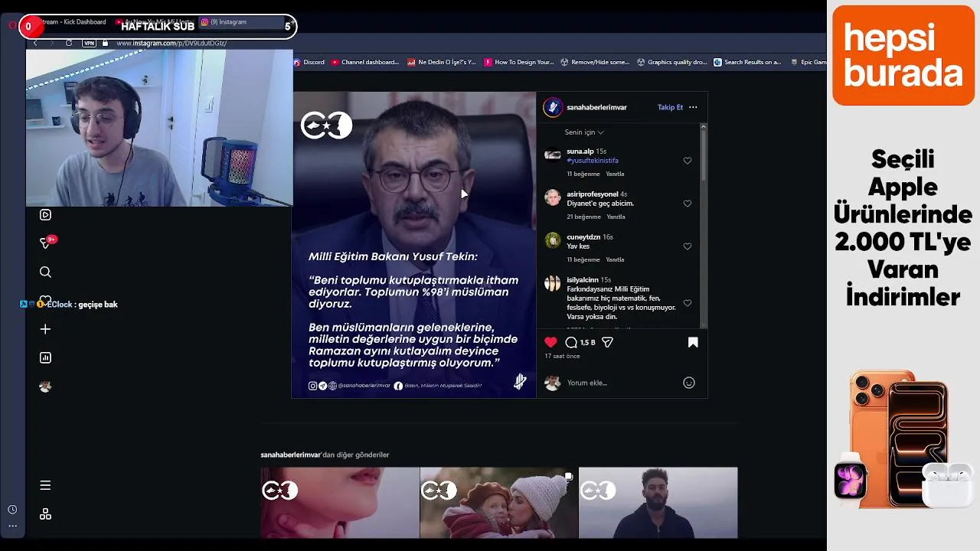Open the Instagram dashboard insights icon
This screenshot has height=551, width=980.
(45, 357)
